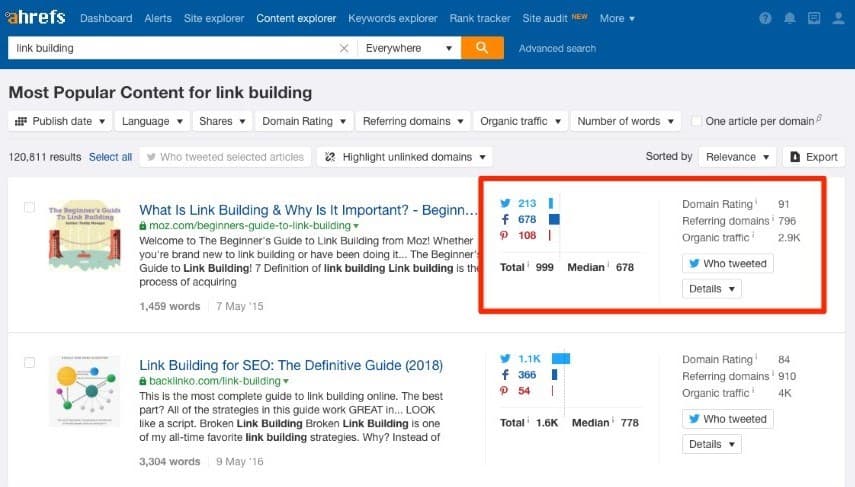This screenshot has width=855, height=487.
Task: Go to Rank tracker in top navigation
Action: [x=480, y=19]
